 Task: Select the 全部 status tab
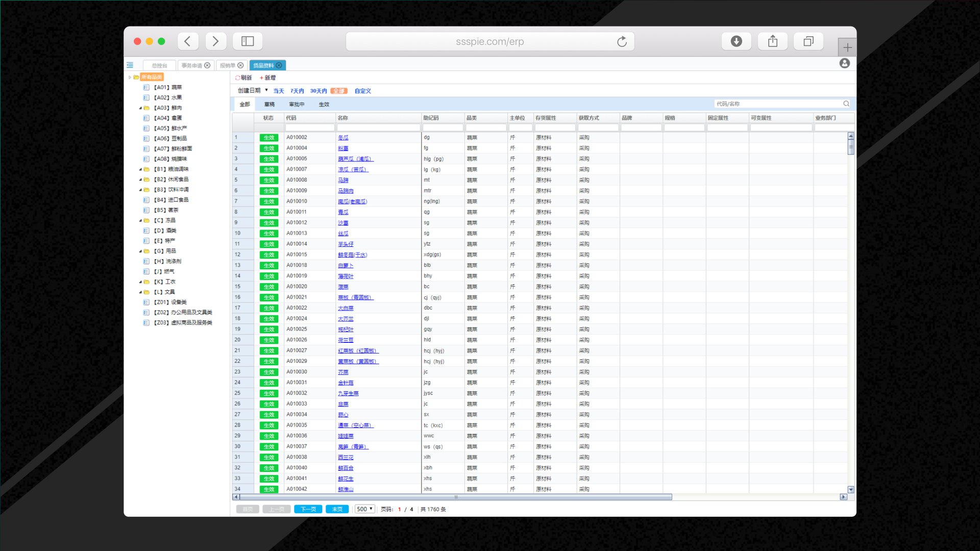(x=245, y=104)
